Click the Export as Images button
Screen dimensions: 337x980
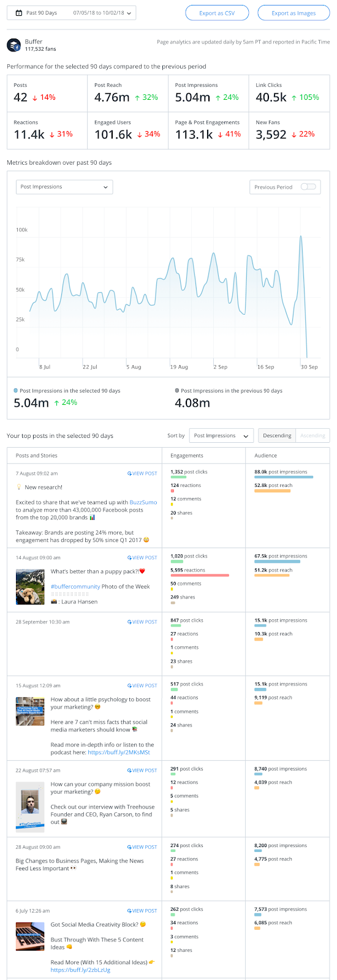293,13
